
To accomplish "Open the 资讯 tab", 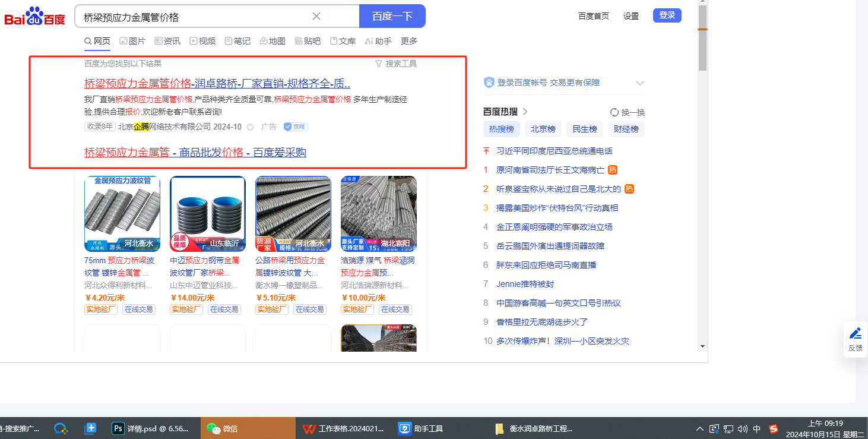I will (x=167, y=41).
